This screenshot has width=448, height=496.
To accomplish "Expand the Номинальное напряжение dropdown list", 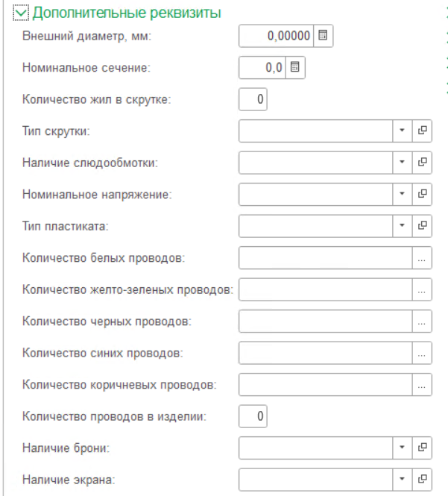I will tap(403, 194).
